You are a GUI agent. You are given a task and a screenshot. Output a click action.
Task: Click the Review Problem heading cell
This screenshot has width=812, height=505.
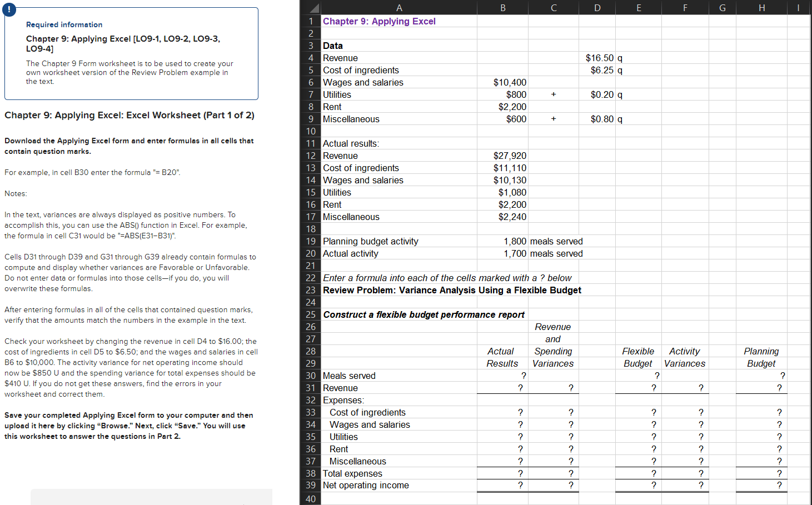click(x=451, y=290)
